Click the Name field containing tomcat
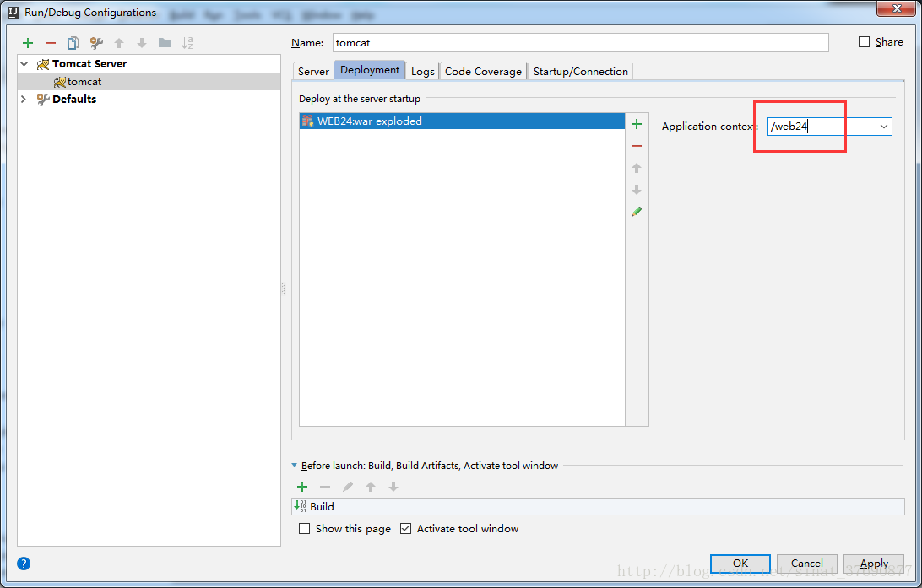 (x=580, y=43)
